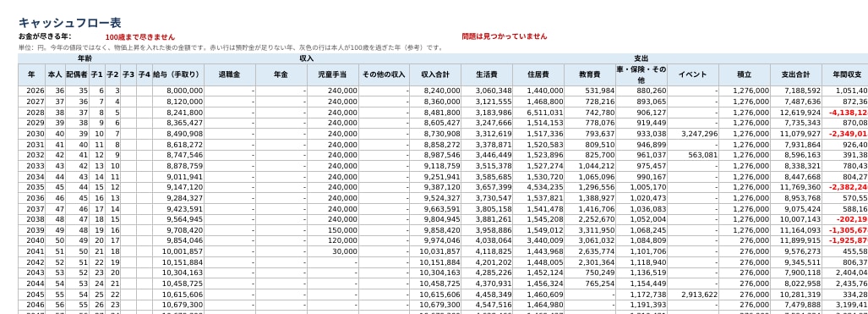Select the 給与（手取り） column header
The height and width of the screenshot is (314, 868).
[x=177, y=74]
